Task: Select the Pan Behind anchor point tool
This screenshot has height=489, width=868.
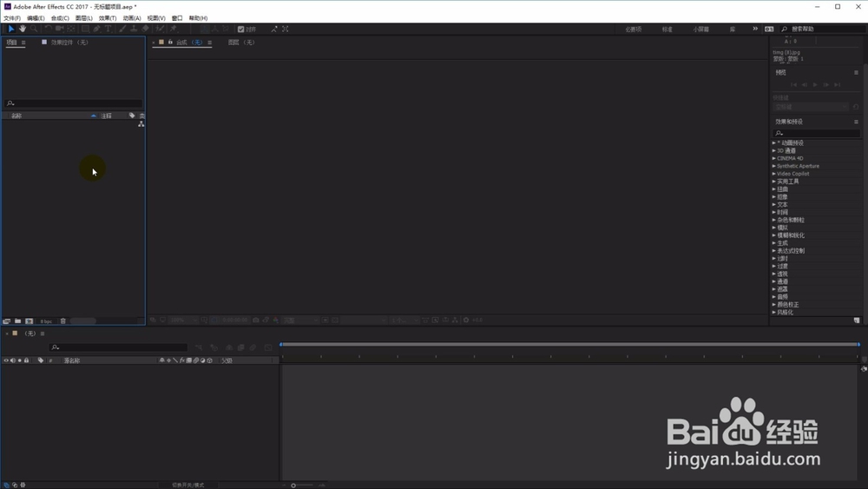Action: (x=71, y=29)
